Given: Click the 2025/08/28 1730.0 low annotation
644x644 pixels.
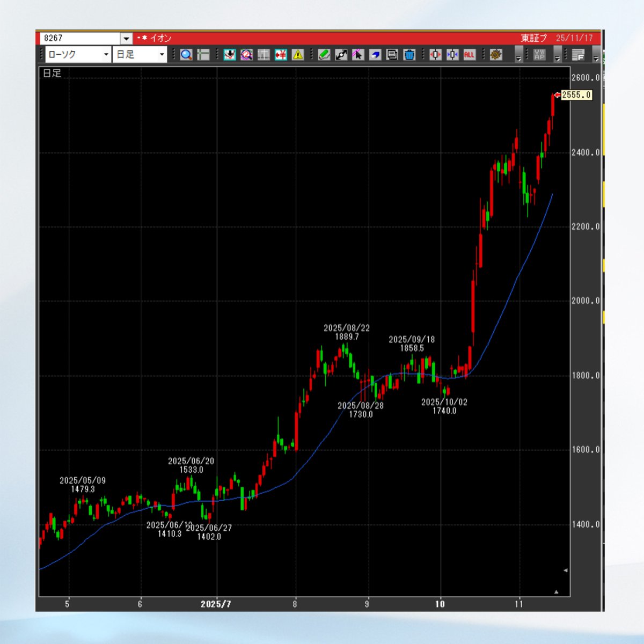Looking at the screenshot, I should tap(361, 409).
